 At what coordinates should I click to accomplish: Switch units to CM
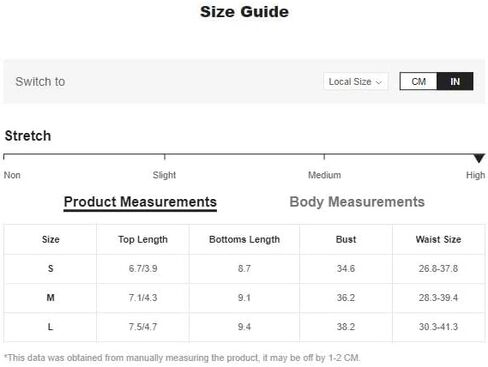tap(418, 81)
